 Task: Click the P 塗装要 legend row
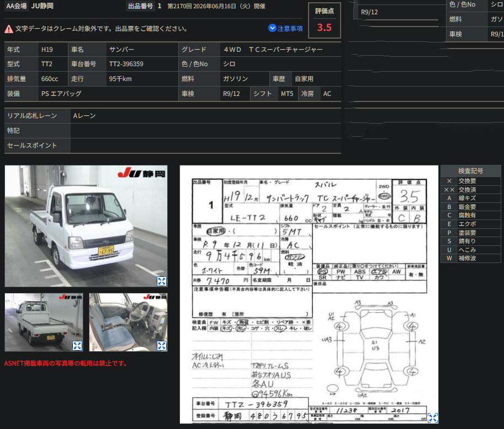click(x=470, y=233)
